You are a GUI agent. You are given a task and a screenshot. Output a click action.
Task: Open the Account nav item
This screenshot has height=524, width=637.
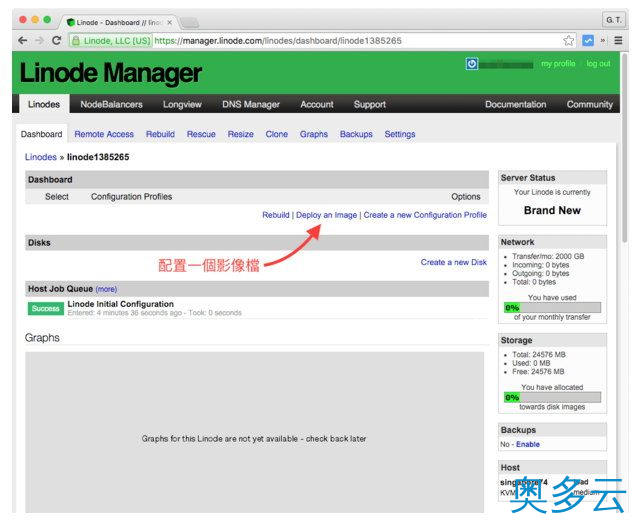click(317, 104)
